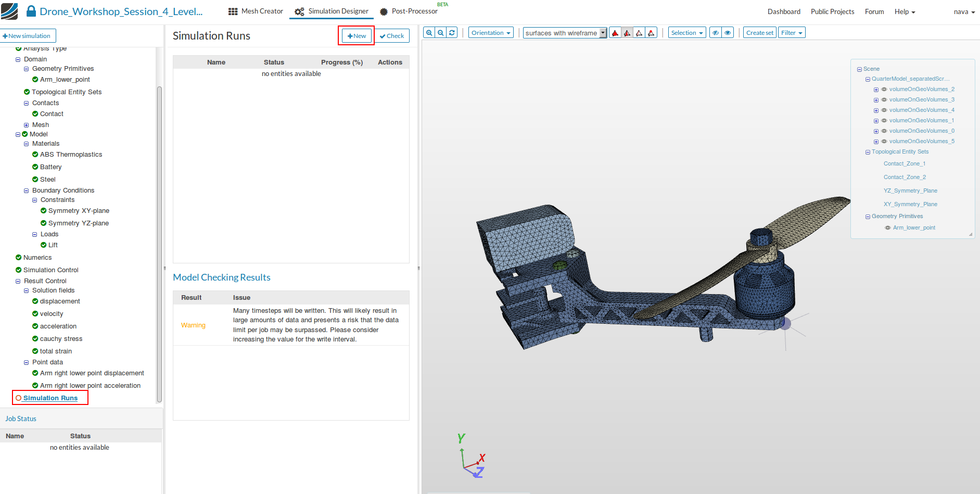The image size is (980, 494).
Task: Toggle visibility of volumeOnGeoVolumes_2
Action: (x=884, y=90)
